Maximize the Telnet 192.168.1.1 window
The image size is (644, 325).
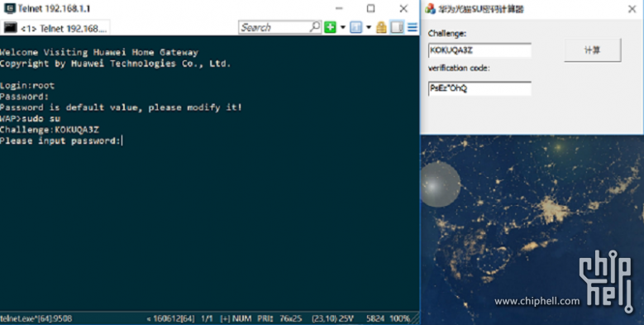(371, 8)
